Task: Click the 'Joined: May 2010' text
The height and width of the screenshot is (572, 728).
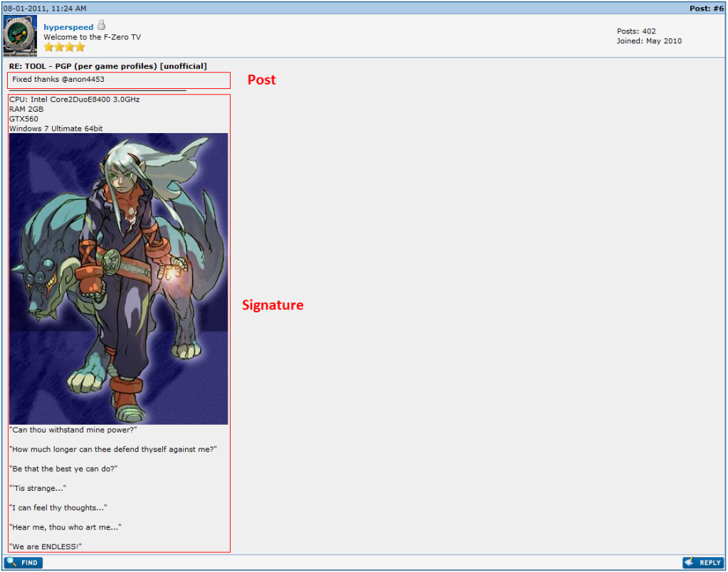Action: point(649,41)
